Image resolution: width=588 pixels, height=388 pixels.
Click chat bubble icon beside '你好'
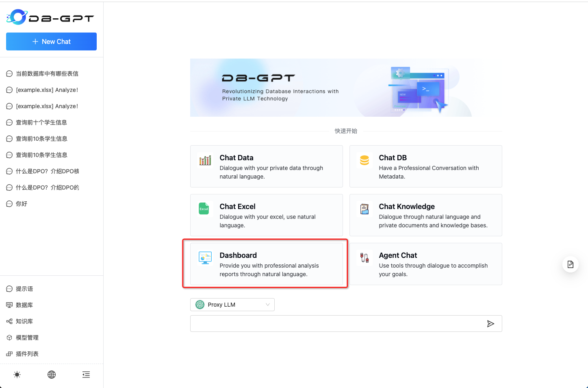tap(9, 204)
